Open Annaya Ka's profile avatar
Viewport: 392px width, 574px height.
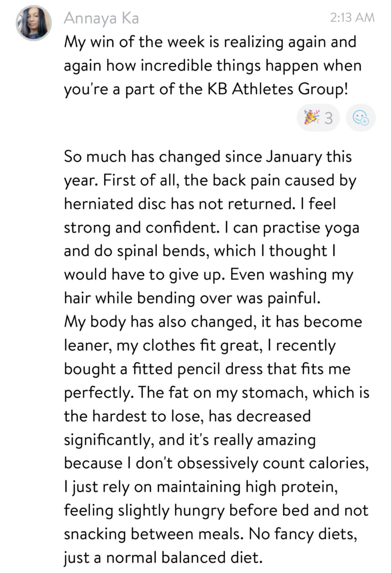pos(33,23)
